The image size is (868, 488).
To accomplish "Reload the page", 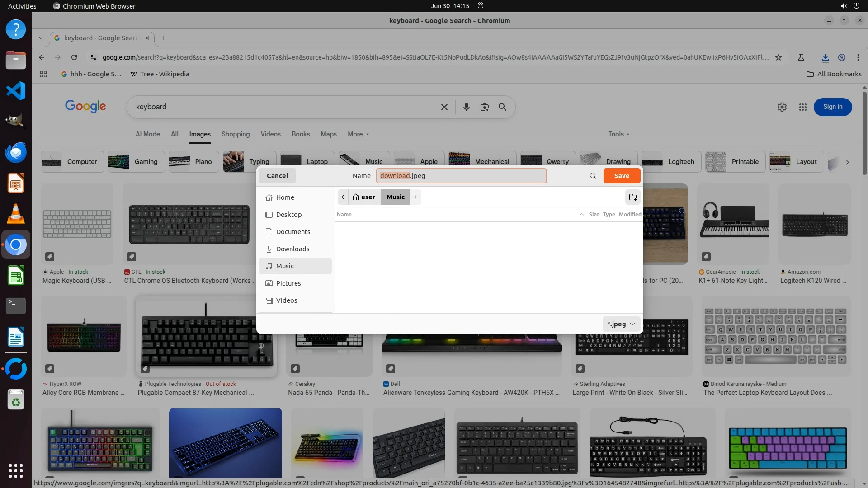I will pos(74,57).
